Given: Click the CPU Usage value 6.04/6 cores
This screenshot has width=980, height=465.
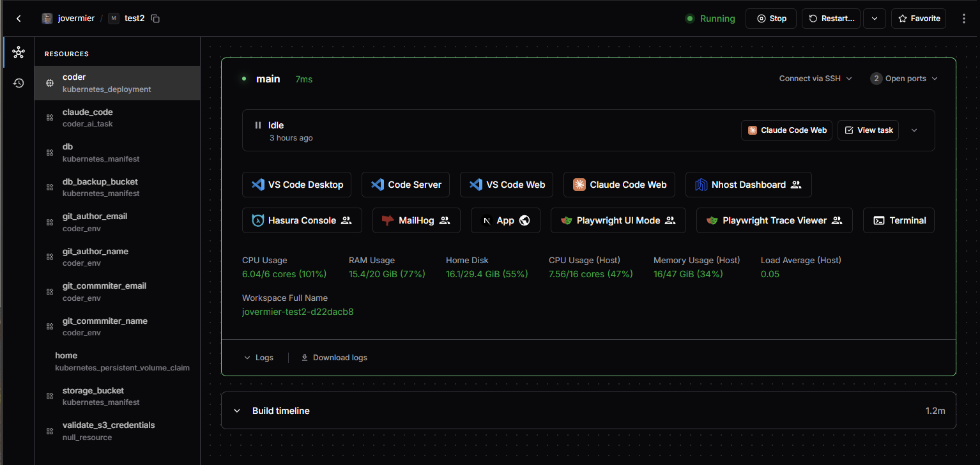Looking at the screenshot, I should [x=284, y=274].
